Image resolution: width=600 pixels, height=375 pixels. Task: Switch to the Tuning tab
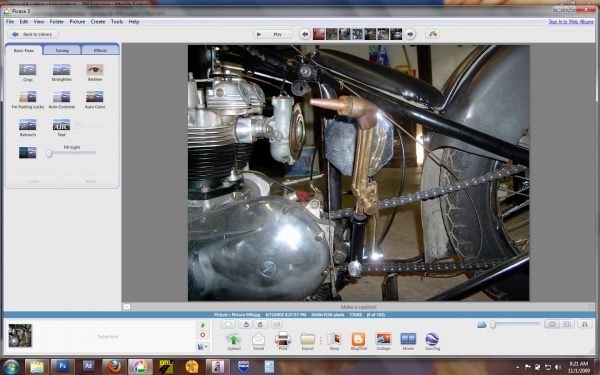tap(62, 50)
